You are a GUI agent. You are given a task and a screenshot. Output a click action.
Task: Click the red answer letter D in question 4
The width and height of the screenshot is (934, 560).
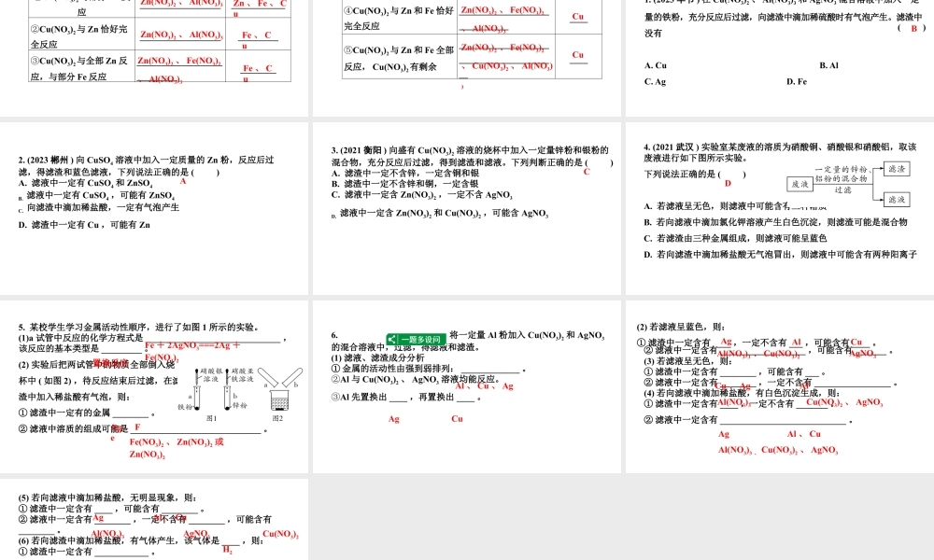pos(728,184)
